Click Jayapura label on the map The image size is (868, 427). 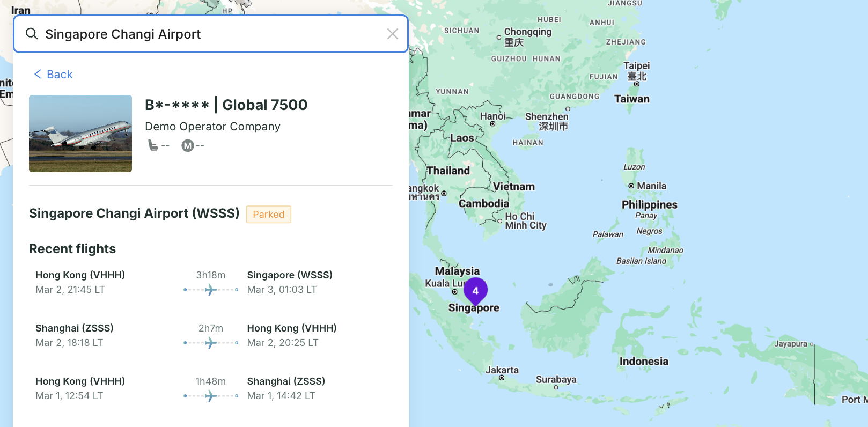click(x=791, y=344)
